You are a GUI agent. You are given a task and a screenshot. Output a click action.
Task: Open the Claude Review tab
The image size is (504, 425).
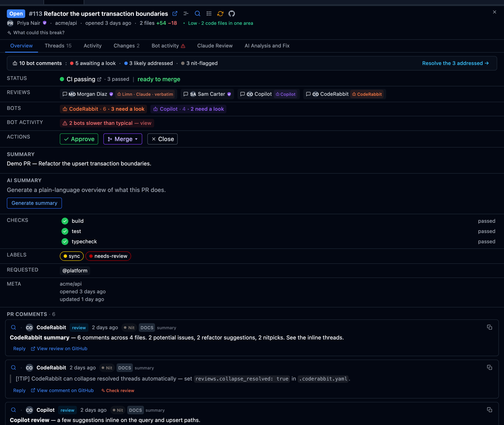pos(215,46)
